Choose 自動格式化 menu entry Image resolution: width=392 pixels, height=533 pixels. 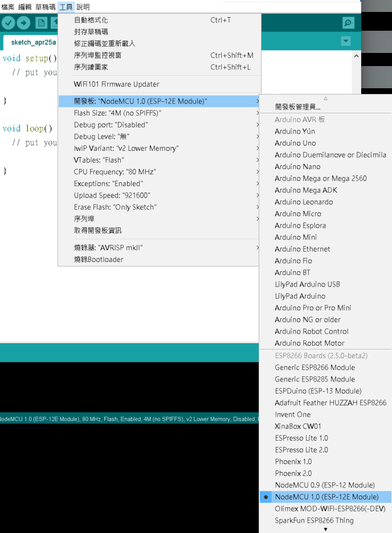tap(160, 20)
